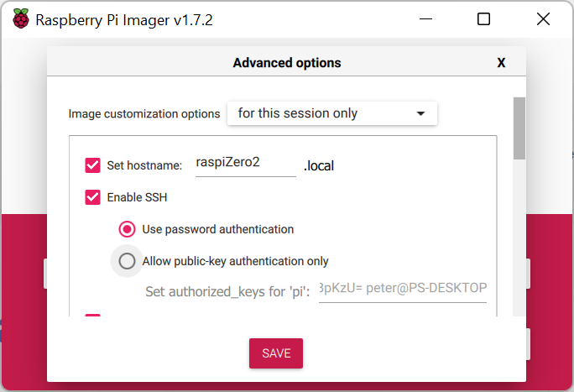
Task: Open the "for this session only" combo box
Action: [x=332, y=113]
